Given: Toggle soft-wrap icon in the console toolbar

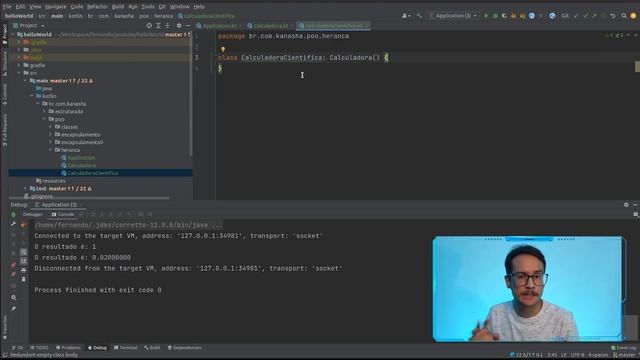Looking at the screenshot, I should click(24, 252).
